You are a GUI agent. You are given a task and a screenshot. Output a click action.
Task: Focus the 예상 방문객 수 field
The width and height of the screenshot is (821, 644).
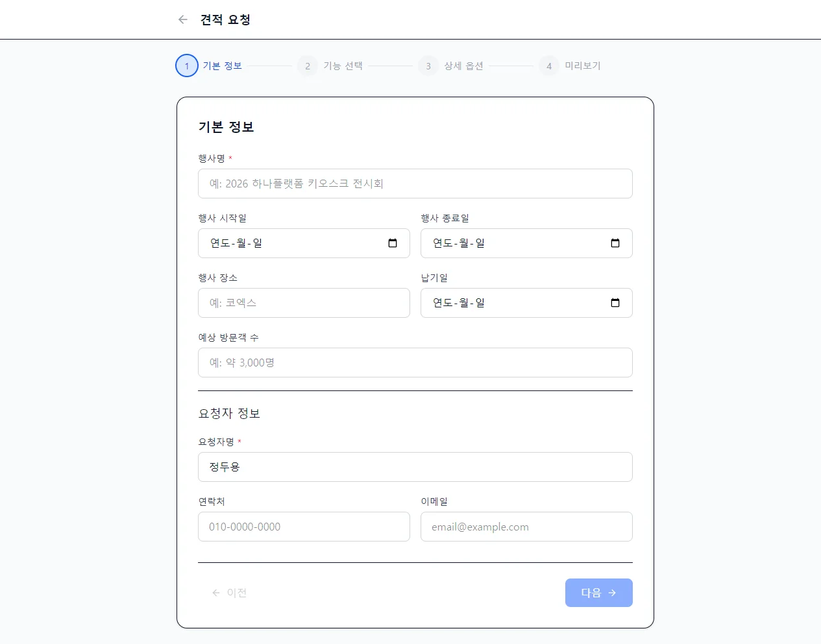[x=415, y=363]
